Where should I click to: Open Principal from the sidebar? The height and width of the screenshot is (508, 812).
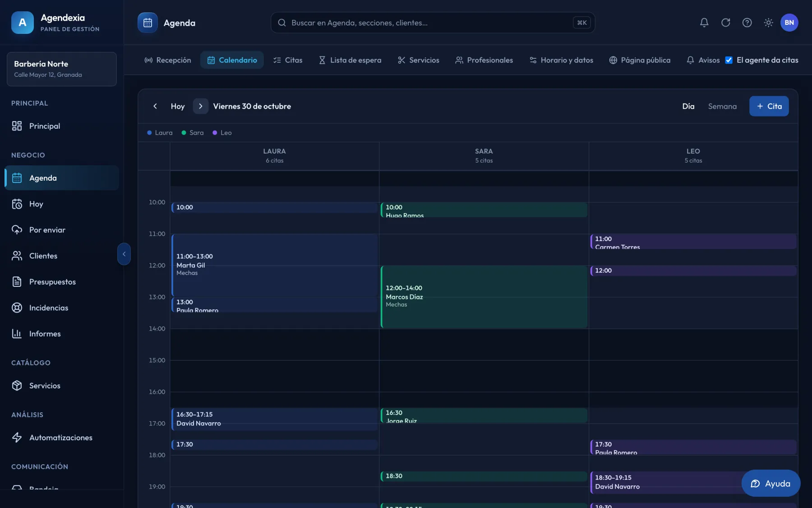click(x=62, y=126)
